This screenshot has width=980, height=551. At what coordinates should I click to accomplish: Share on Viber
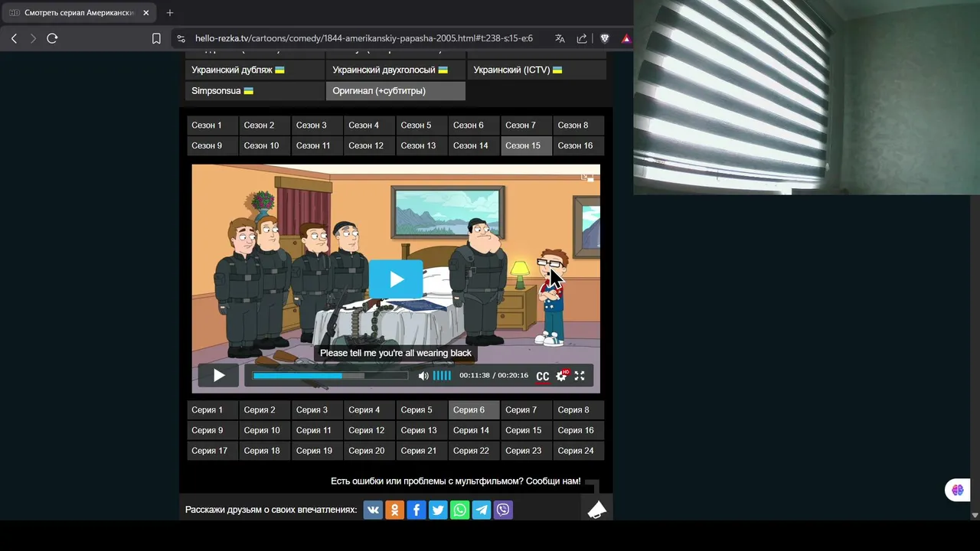point(503,510)
